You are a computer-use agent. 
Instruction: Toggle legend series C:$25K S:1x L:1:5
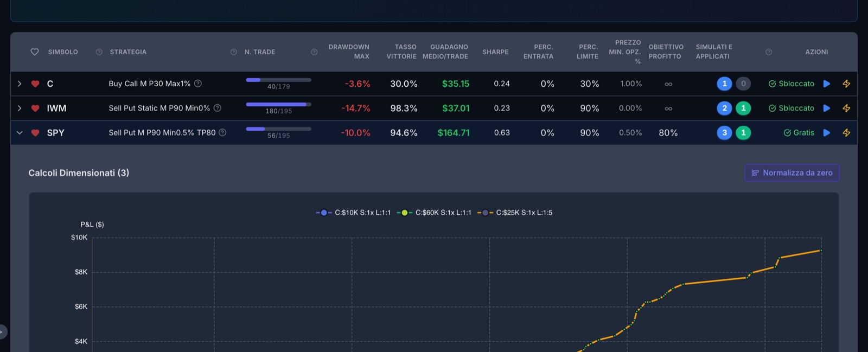[515, 213]
